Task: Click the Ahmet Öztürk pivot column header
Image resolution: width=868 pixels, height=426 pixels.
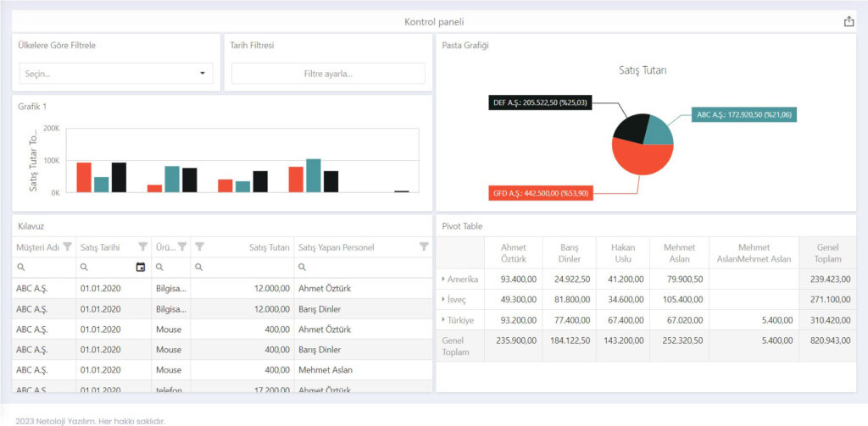Action: (x=513, y=253)
